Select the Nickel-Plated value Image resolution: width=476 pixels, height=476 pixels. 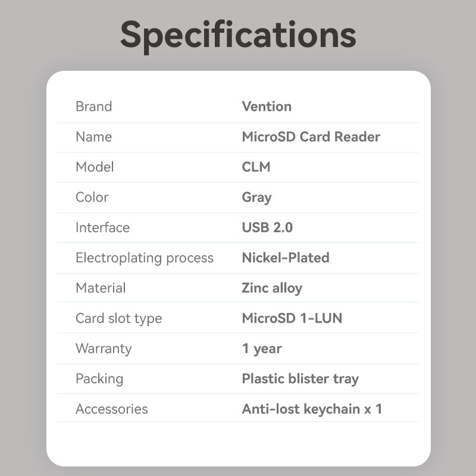285,258
